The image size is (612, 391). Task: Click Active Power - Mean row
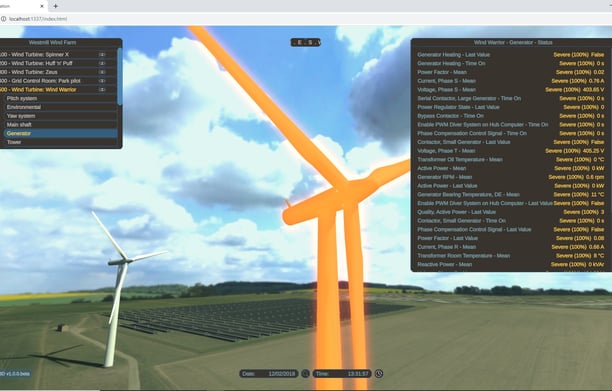511,168
